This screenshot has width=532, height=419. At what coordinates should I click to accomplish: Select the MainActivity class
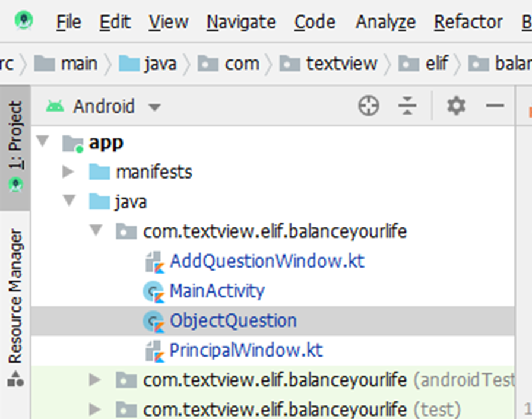point(273,291)
